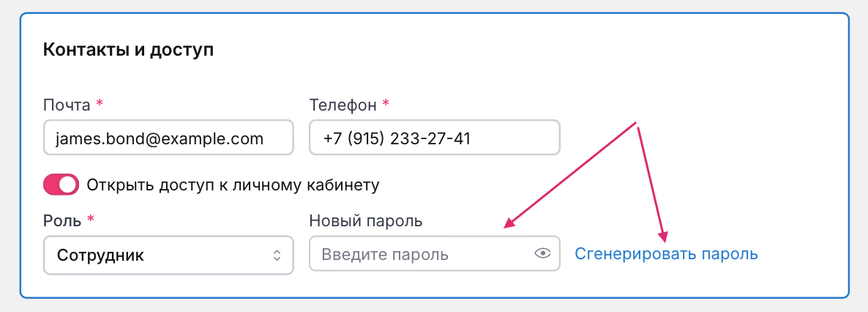Click into the Введите пароль field
The image size is (868, 312).
421,255
